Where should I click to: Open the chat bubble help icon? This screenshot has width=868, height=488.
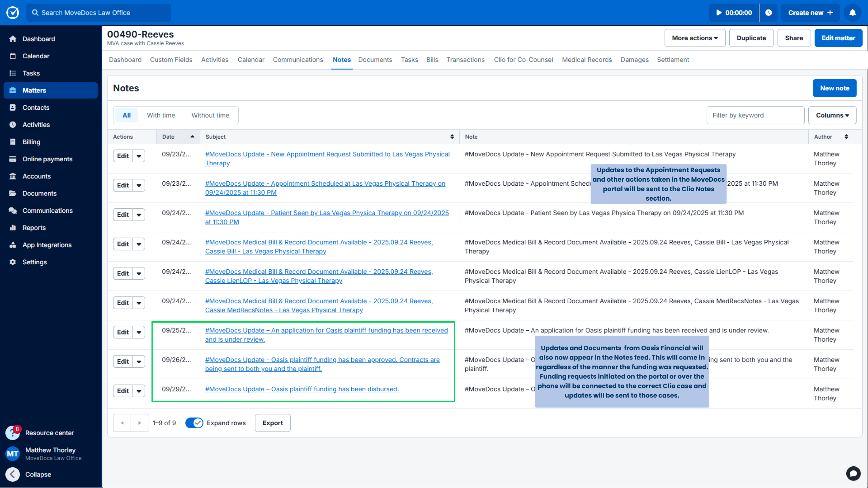[x=853, y=473]
